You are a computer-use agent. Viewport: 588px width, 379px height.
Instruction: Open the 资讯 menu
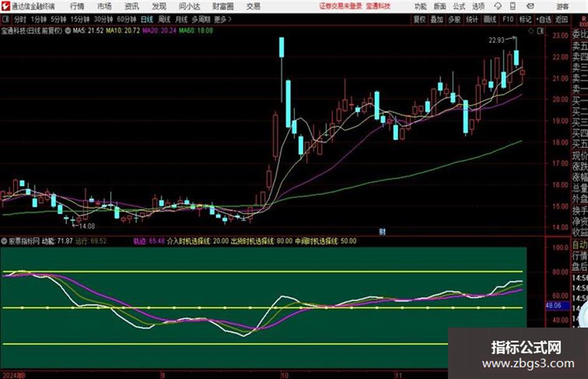tap(132, 6)
